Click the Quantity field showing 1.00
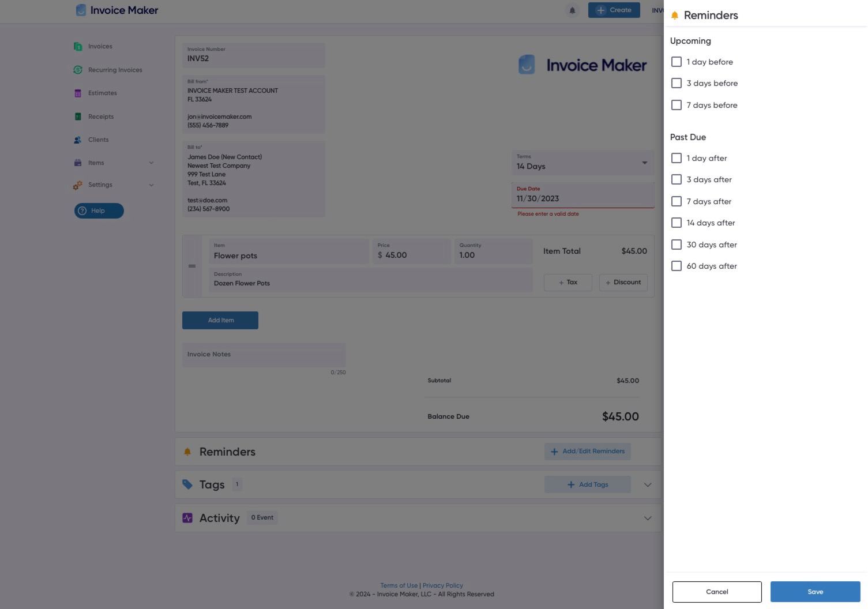 point(493,251)
